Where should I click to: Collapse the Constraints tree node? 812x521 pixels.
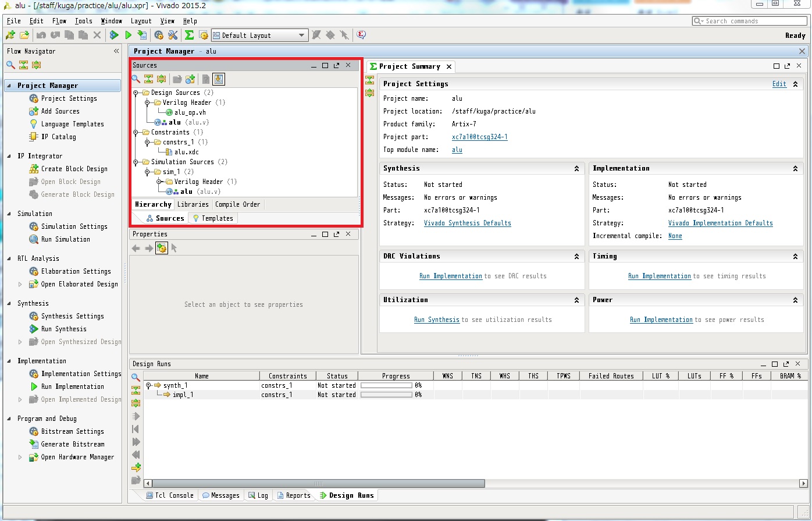coord(136,132)
